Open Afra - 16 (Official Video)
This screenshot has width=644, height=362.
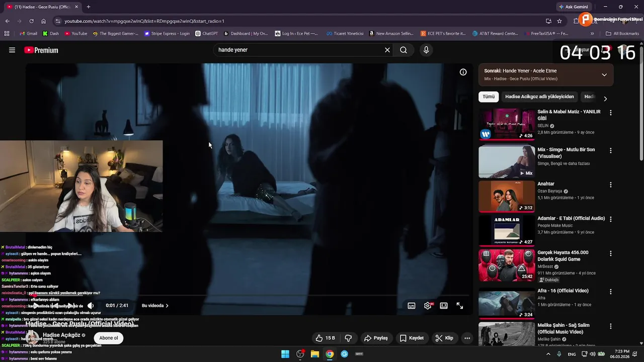click(x=562, y=291)
